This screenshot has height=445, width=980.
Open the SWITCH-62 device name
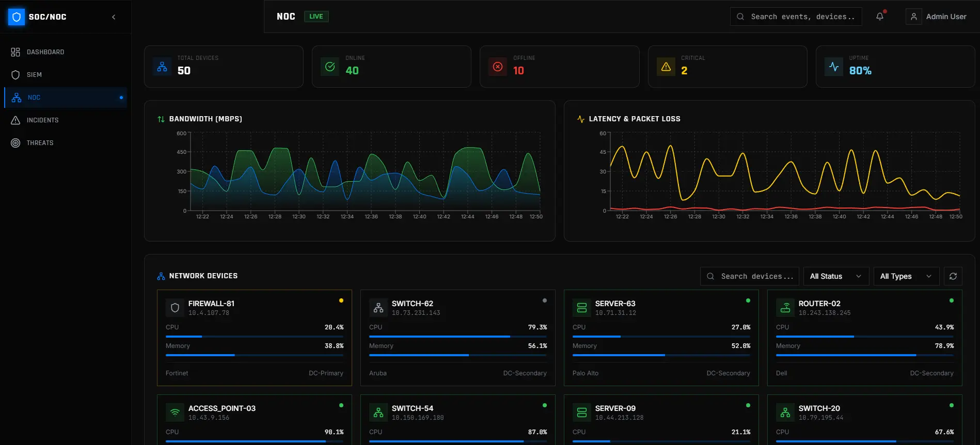tap(413, 304)
